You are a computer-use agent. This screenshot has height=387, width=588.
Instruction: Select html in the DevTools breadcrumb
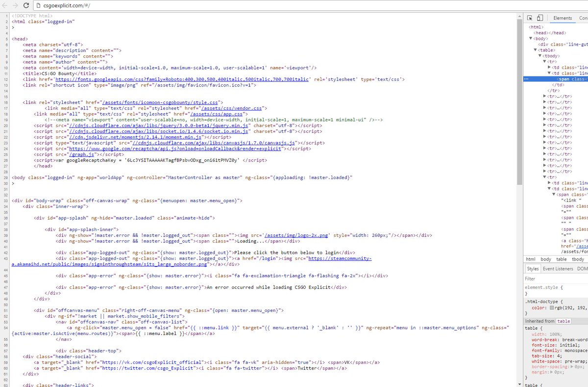[530, 259]
